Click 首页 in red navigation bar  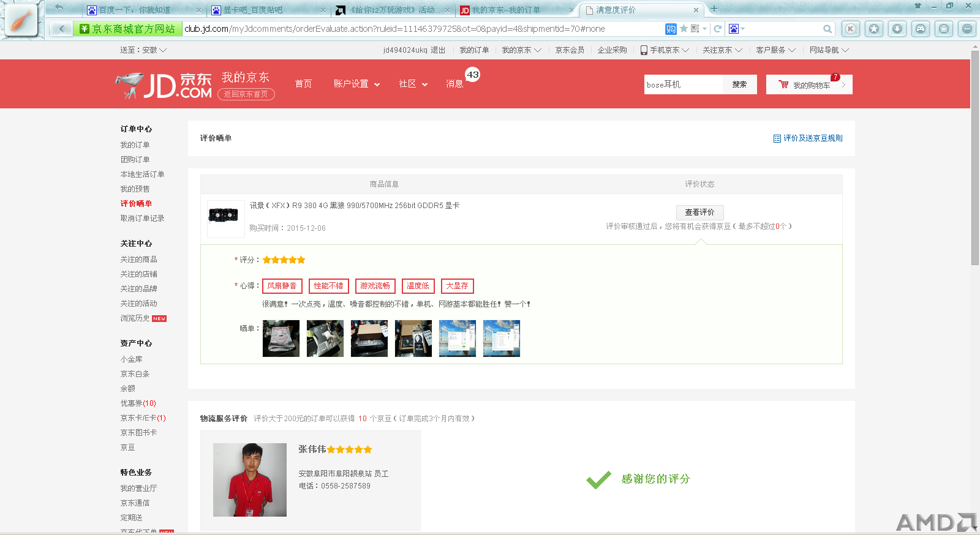[303, 84]
